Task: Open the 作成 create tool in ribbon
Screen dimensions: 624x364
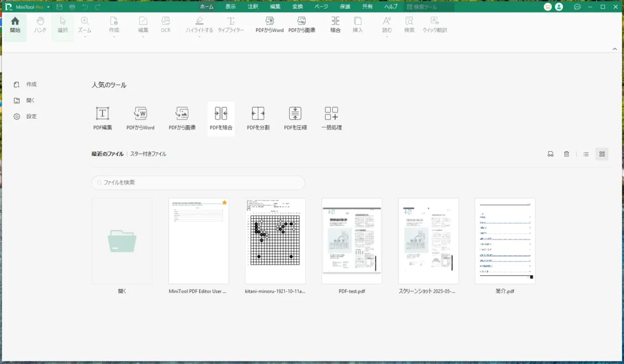Action: [x=114, y=25]
